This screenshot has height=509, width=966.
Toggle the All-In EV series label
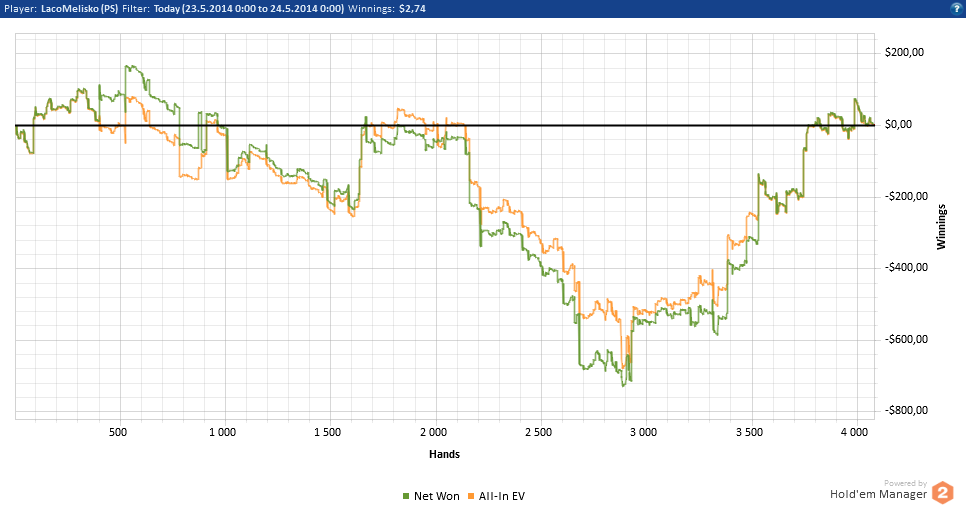[502, 496]
